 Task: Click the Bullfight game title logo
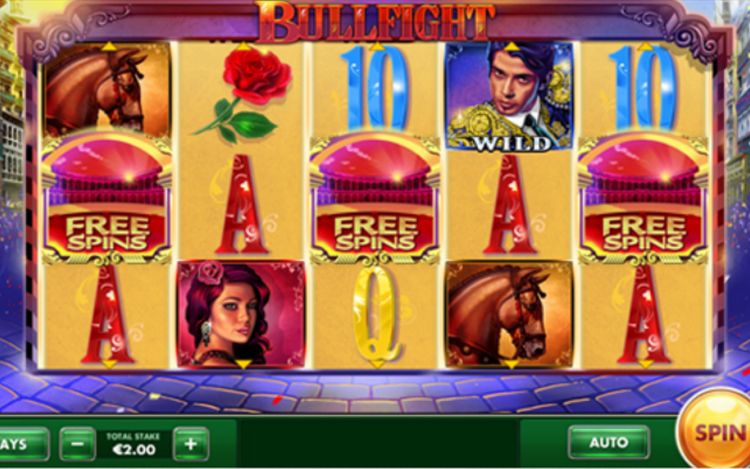[x=375, y=22]
